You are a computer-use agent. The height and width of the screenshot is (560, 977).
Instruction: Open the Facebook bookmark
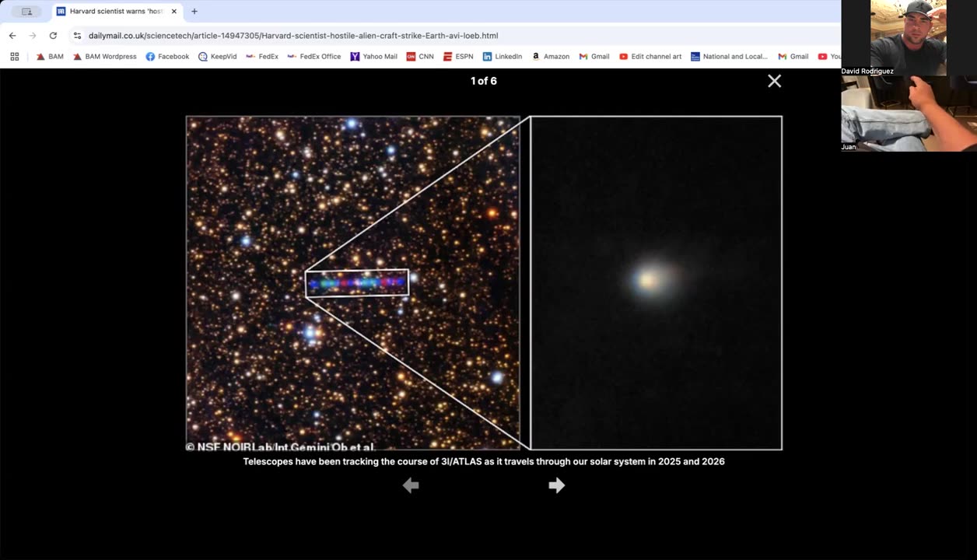pyautogui.click(x=167, y=57)
